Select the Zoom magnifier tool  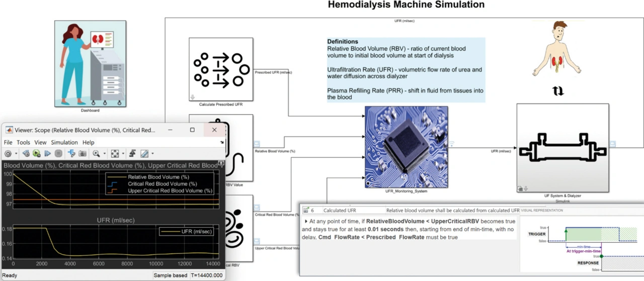pos(96,154)
